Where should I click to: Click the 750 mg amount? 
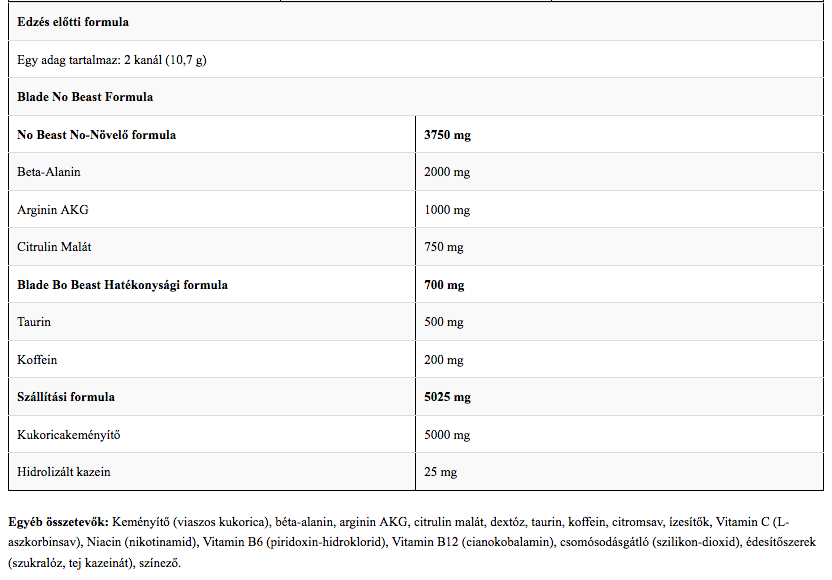444,247
